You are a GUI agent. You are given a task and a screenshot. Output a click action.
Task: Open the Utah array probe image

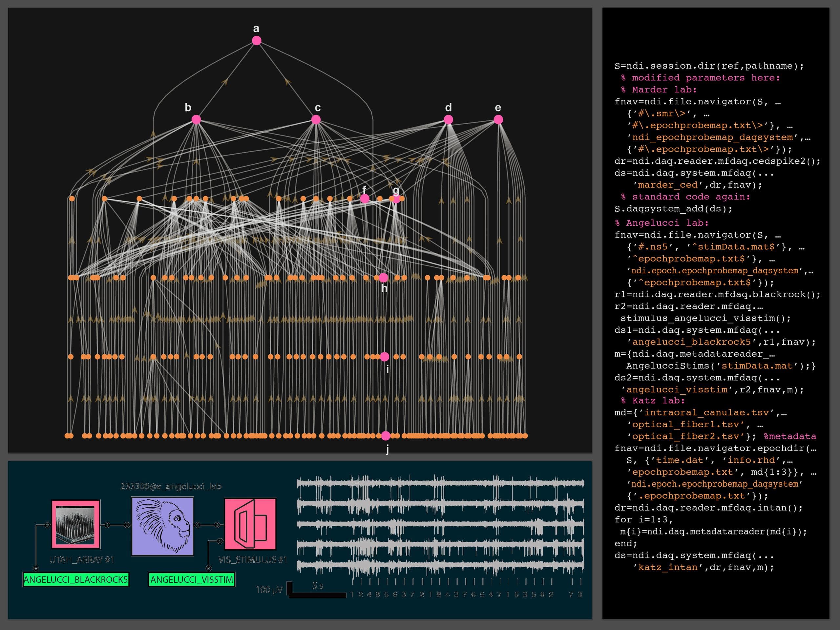76,524
